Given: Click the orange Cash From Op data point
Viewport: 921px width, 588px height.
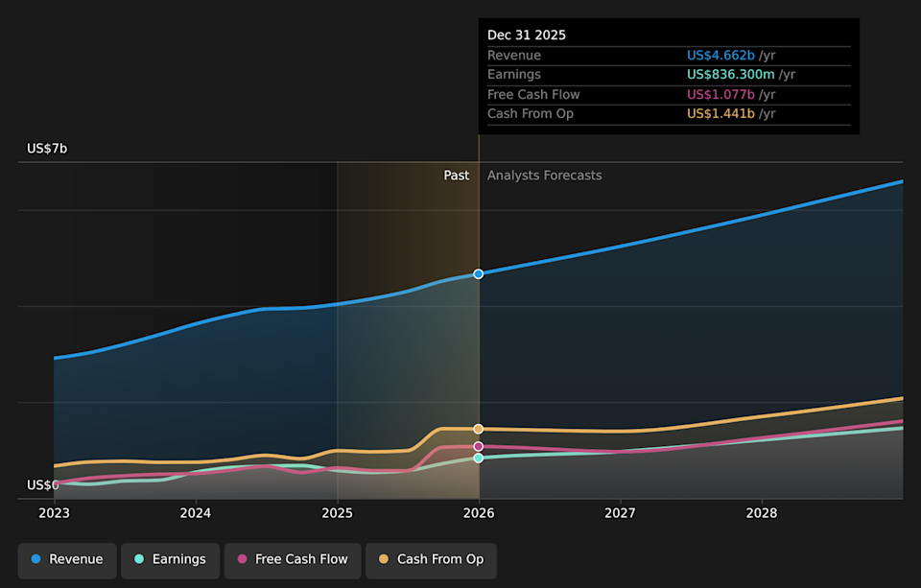Looking at the screenshot, I should (x=479, y=429).
